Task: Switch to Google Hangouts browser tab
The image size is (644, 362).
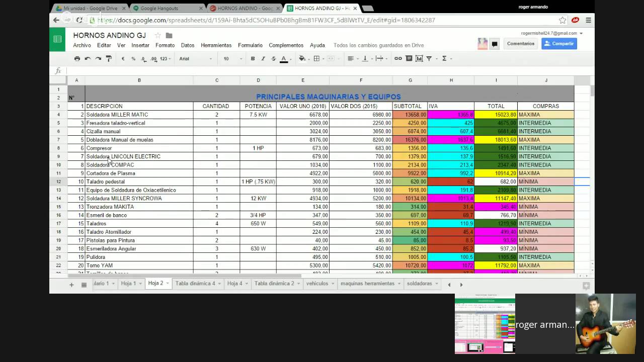Action: coord(168,8)
